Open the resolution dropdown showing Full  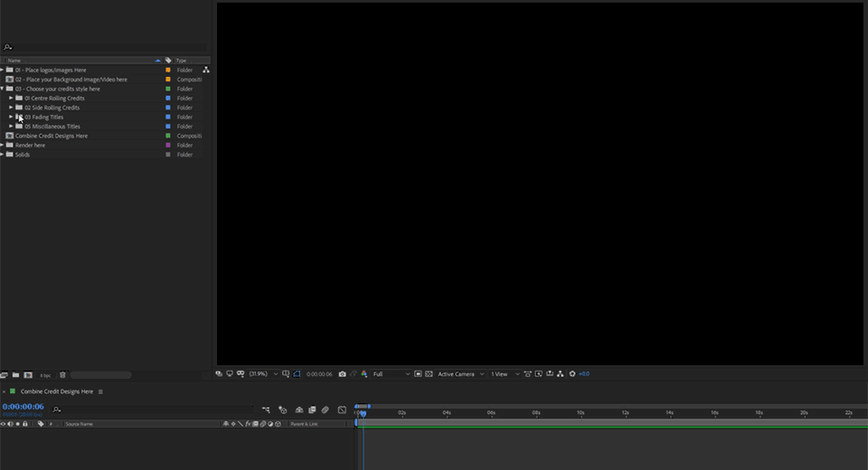392,374
